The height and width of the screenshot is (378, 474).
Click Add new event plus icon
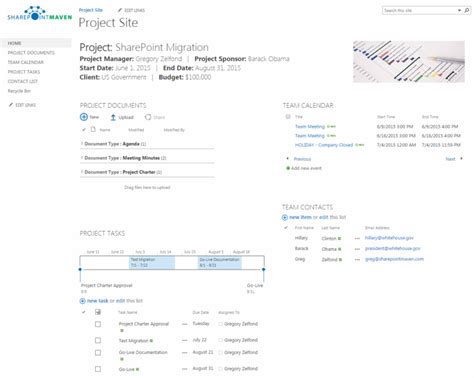288,168
